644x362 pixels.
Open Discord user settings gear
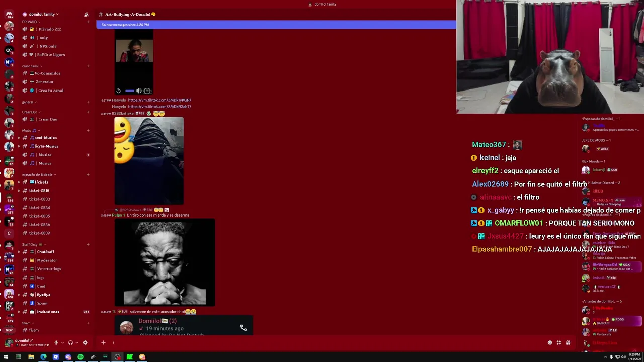pos(85,343)
